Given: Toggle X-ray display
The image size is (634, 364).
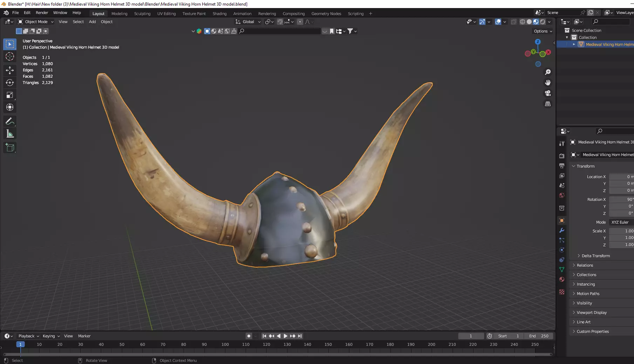Looking at the screenshot, I should click(513, 22).
